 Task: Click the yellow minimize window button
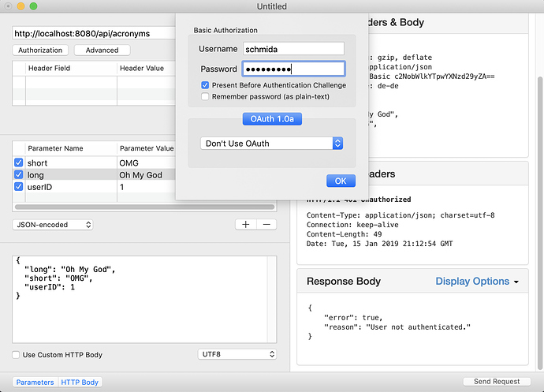(x=20, y=6)
